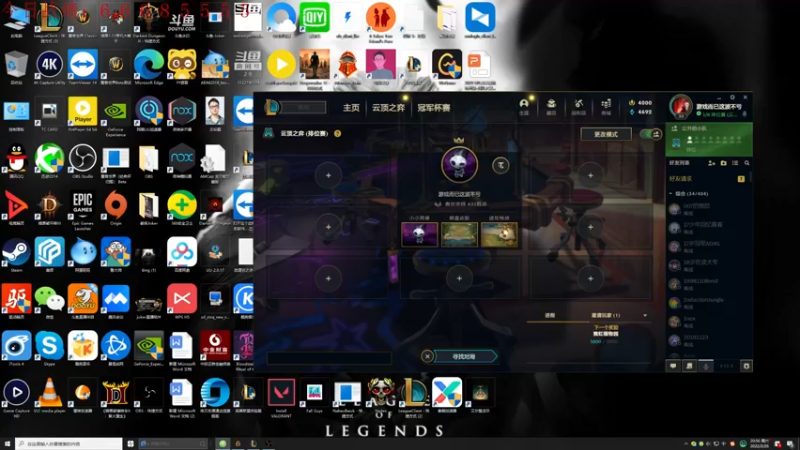This screenshot has width=800, height=450.
Task: Click the lobby chat input field
Action: (329, 358)
